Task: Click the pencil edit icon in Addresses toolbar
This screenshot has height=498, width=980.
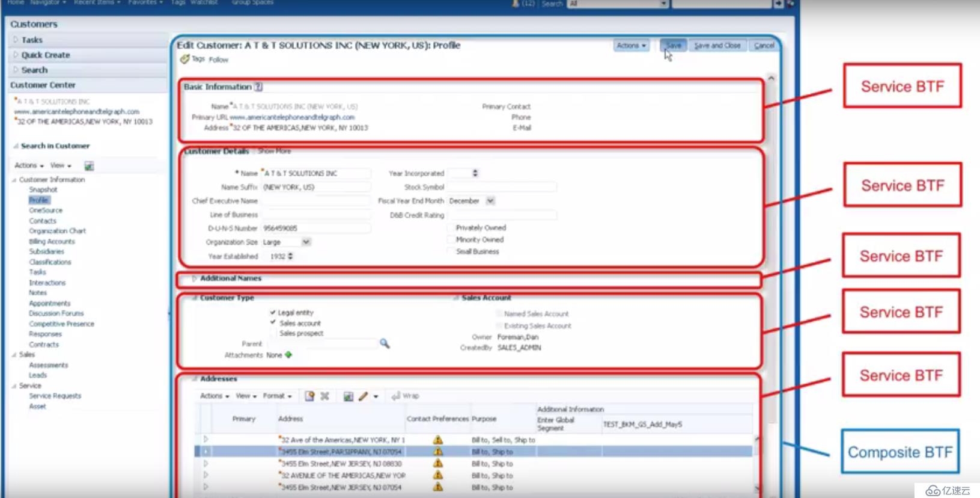Action: click(363, 396)
